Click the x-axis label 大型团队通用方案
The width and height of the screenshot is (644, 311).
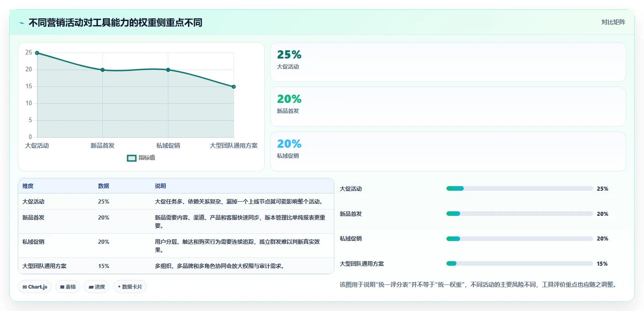tap(234, 145)
